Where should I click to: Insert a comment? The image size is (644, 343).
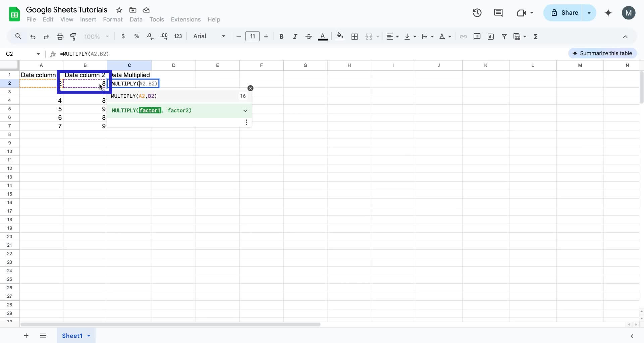(477, 37)
